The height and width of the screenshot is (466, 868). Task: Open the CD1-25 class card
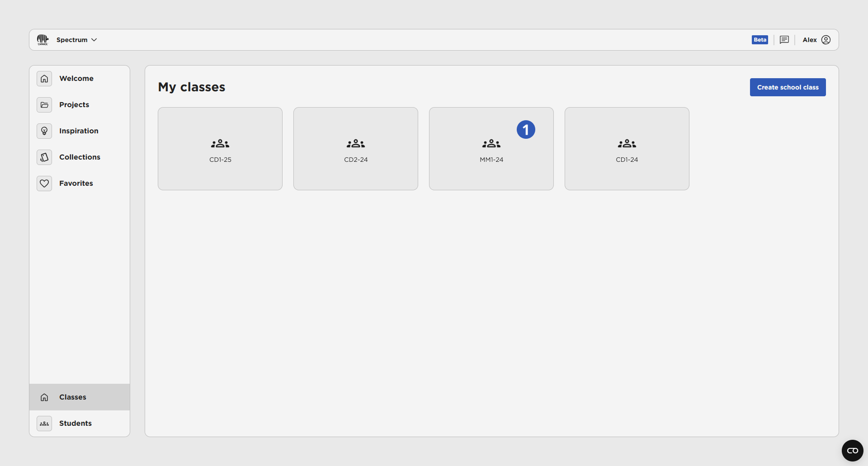[220, 149]
